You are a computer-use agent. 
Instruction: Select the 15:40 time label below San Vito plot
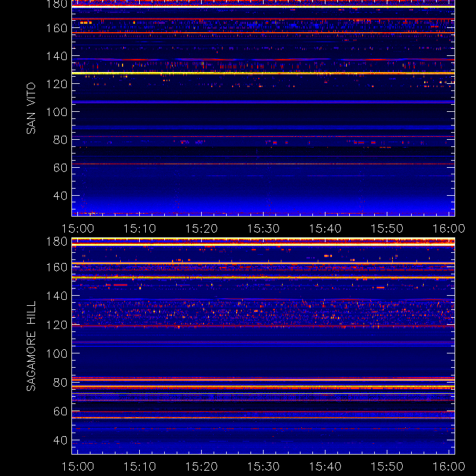click(x=325, y=228)
